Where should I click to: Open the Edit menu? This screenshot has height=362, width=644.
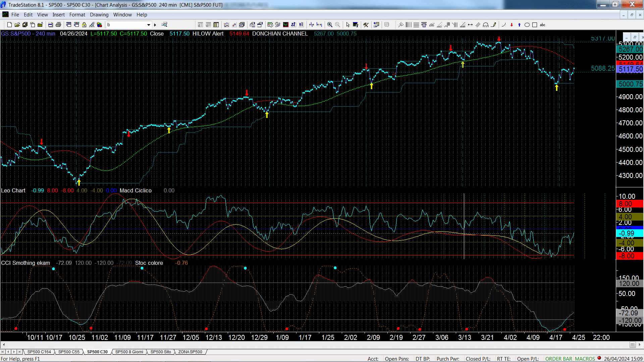tap(28, 15)
